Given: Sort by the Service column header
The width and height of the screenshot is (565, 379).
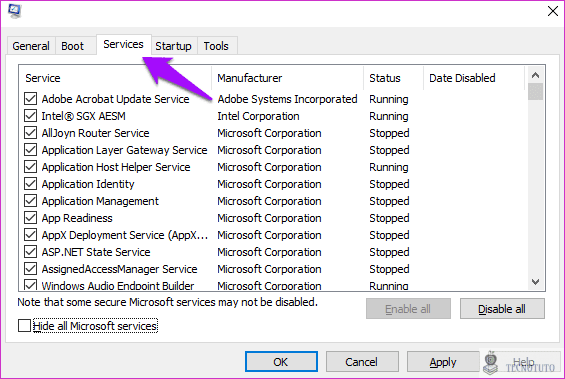Looking at the screenshot, I should coord(115,78).
